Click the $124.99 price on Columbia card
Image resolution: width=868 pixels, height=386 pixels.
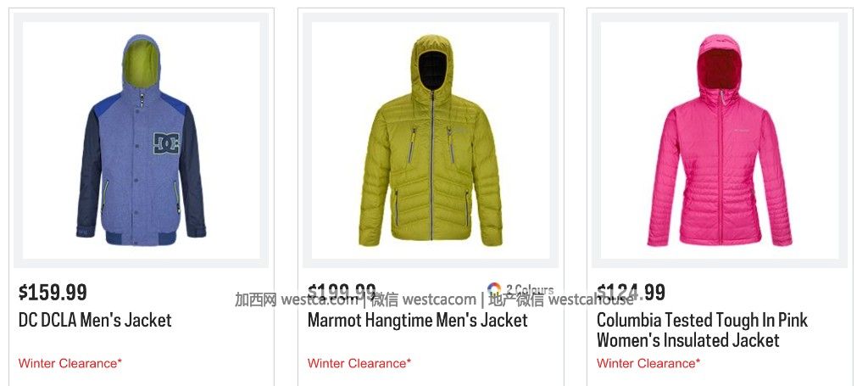tap(631, 292)
